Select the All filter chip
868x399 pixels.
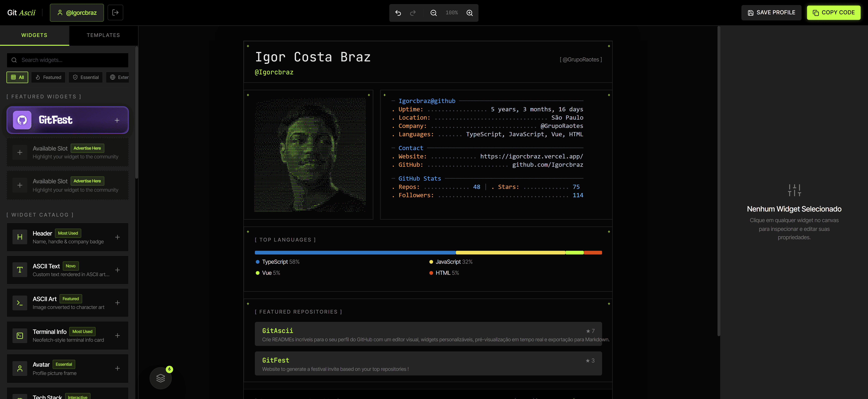[17, 77]
